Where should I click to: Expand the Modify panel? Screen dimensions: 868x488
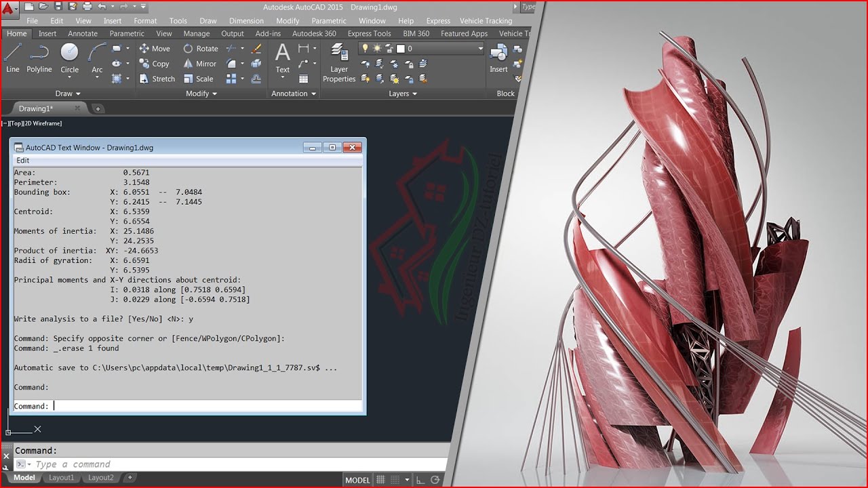pos(201,94)
